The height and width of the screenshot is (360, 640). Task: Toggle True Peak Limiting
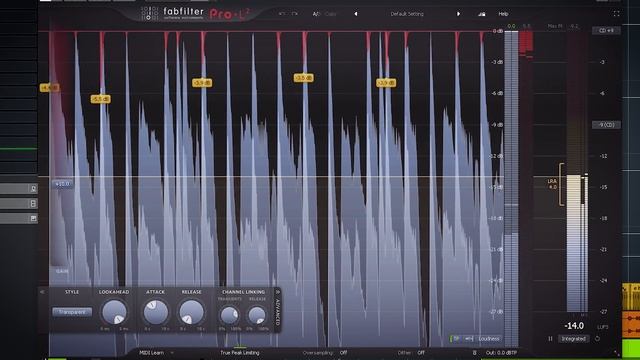pyautogui.click(x=240, y=353)
